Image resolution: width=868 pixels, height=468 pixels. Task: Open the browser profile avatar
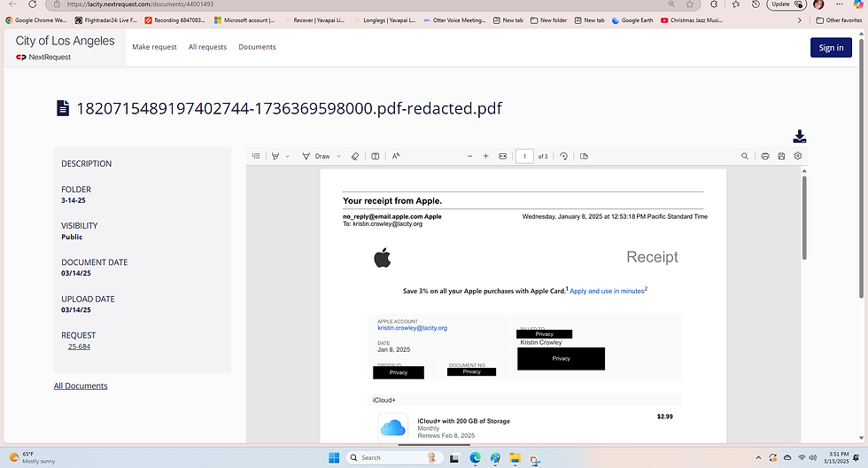818,4
